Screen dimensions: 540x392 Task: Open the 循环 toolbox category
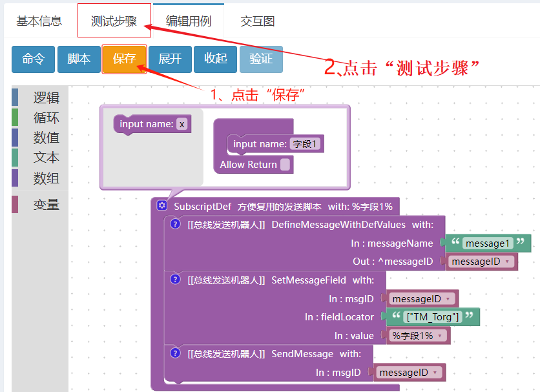click(x=40, y=118)
